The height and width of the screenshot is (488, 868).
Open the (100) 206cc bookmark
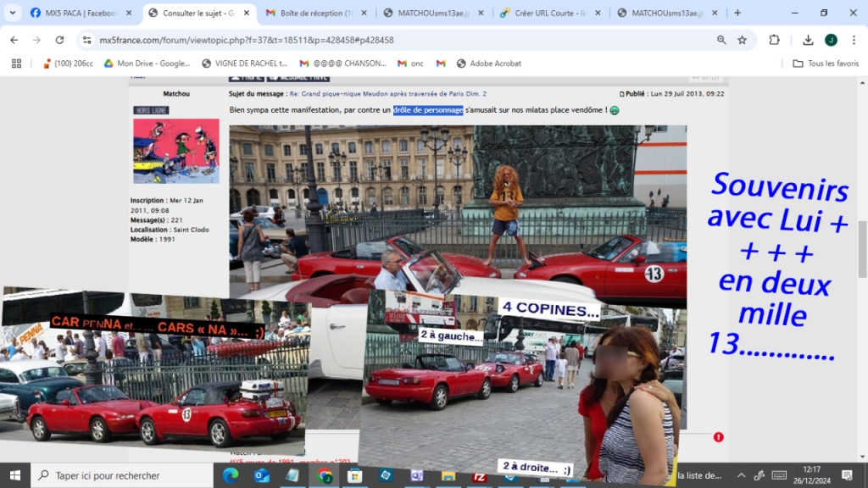coord(68,64)
